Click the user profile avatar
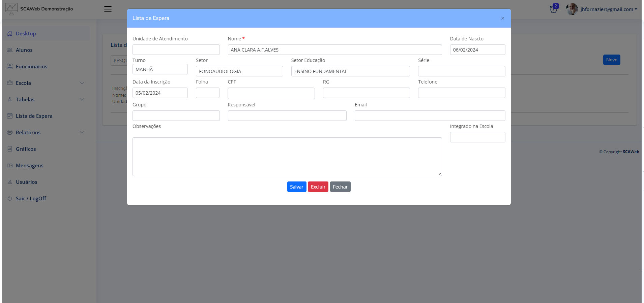The width and height of the screenshot is (644, 303). [x=572, y=9]
